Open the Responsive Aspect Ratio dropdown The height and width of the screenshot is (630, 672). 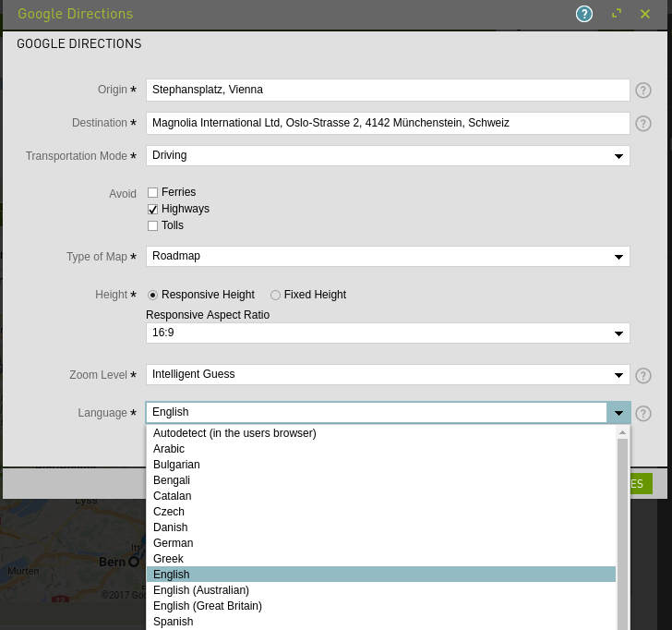coord(388,333)
